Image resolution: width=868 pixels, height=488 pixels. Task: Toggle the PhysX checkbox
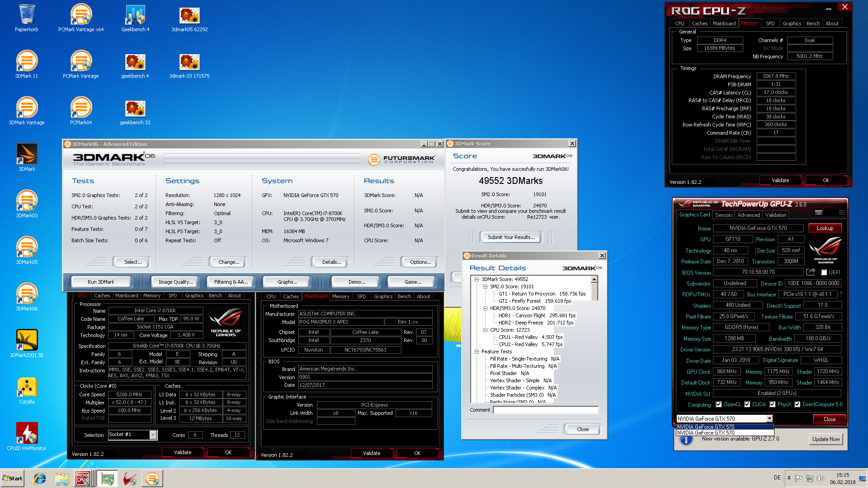(x=773, y=404)
